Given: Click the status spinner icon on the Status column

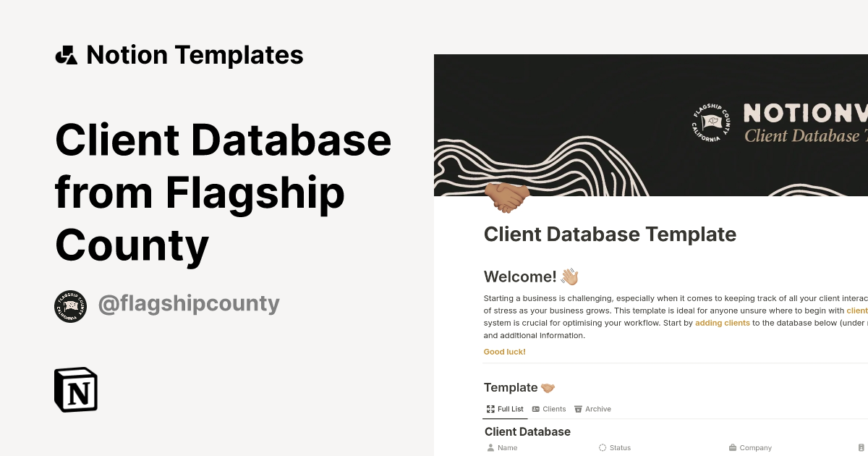Looking at the screenshot, I should coord(603,448).
